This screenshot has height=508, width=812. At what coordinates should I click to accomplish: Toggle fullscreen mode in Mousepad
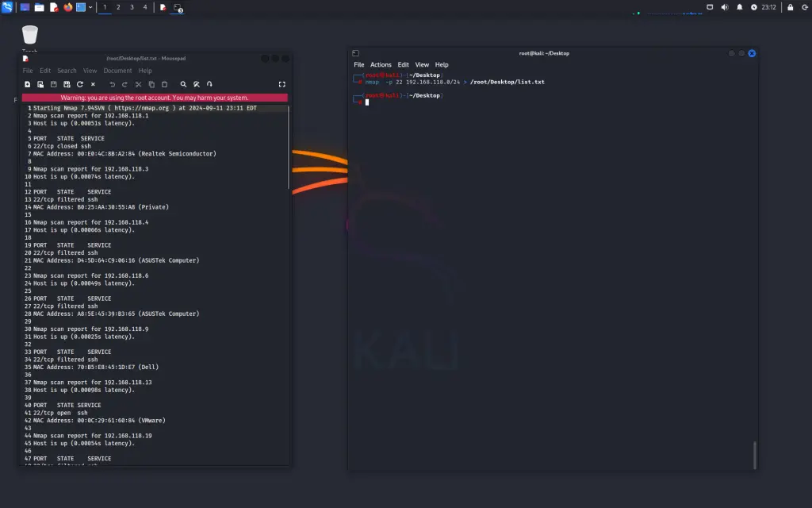click(x=282, y=84)
